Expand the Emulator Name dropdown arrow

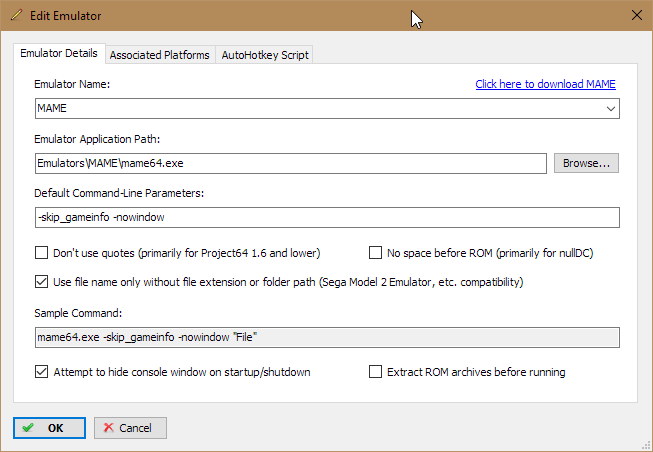[x=611, y=109]
